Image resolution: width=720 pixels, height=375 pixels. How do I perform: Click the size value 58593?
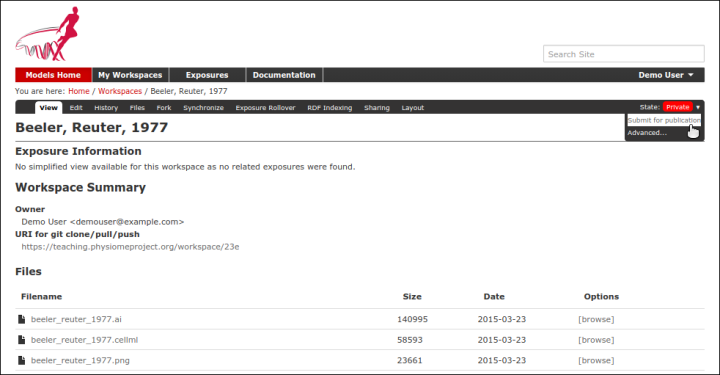coord(410,340)
